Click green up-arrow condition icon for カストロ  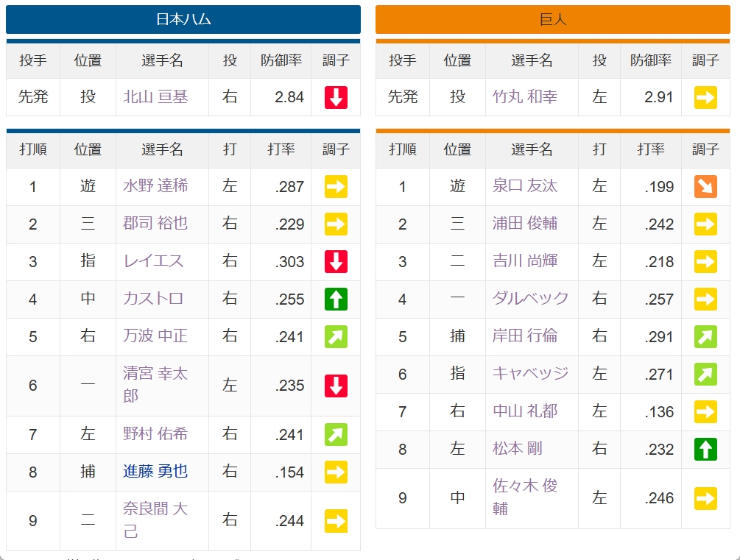336,299
